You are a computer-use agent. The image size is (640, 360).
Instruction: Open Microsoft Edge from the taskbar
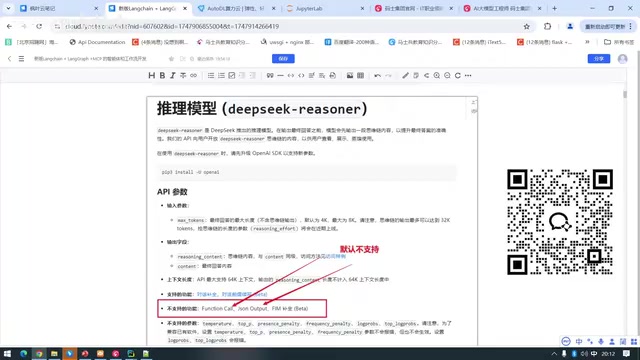click(23, 353)
